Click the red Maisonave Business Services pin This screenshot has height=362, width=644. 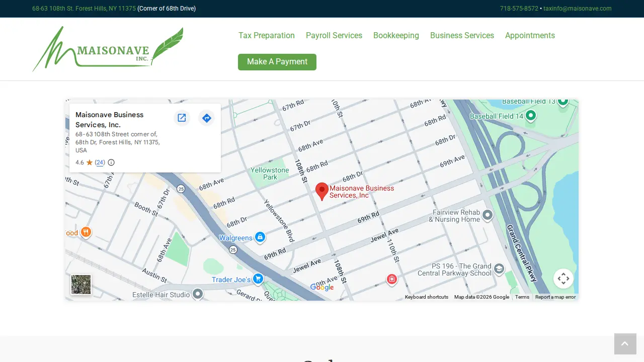pos(322,192)
